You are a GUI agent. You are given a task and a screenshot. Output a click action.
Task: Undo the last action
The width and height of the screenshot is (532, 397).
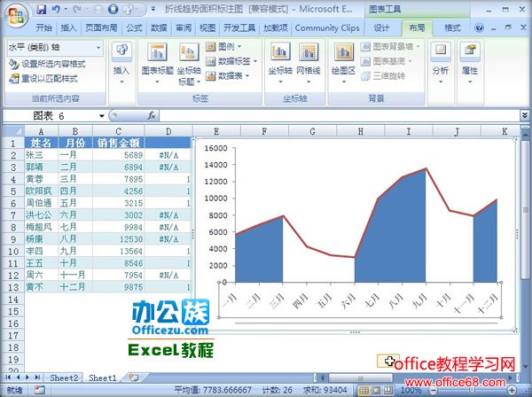pos(56,9)
